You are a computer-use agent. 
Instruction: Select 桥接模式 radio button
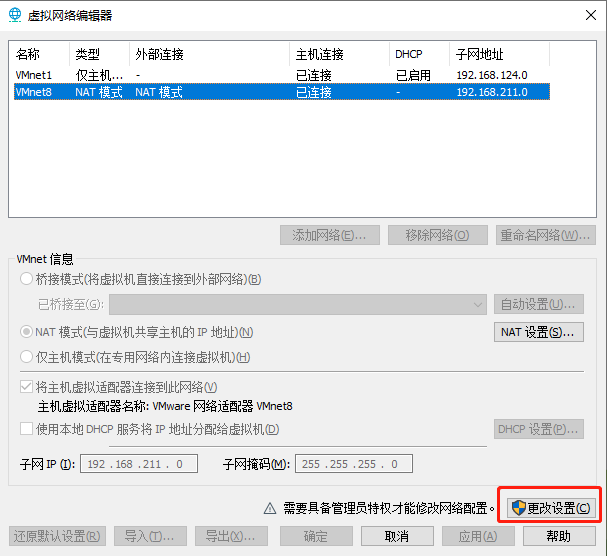[x=26, y=279]
